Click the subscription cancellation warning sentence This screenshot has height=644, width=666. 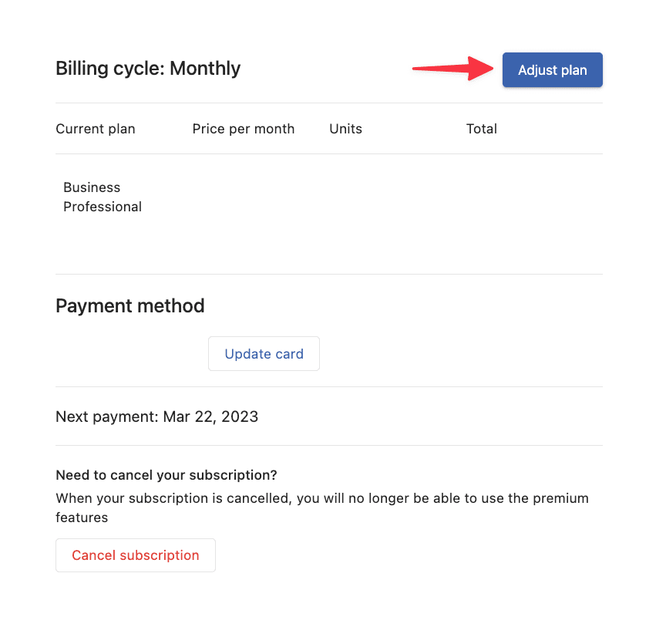pos(322,498)
